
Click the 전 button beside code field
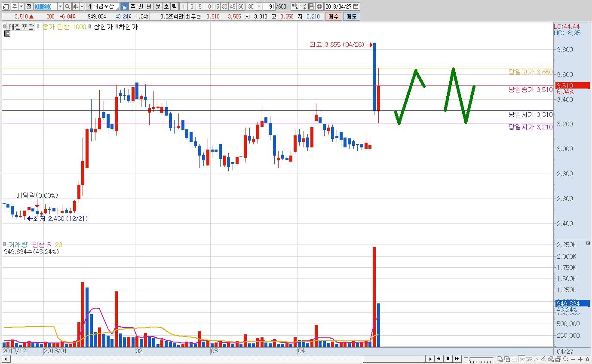pyautogui.click(x=29, y=6)
